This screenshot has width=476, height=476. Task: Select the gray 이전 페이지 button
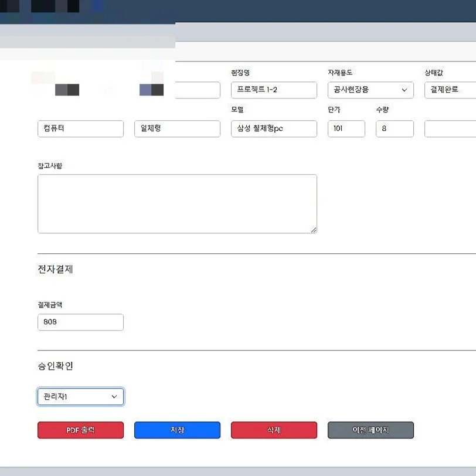pyautogui.click(x=370, y=430)
